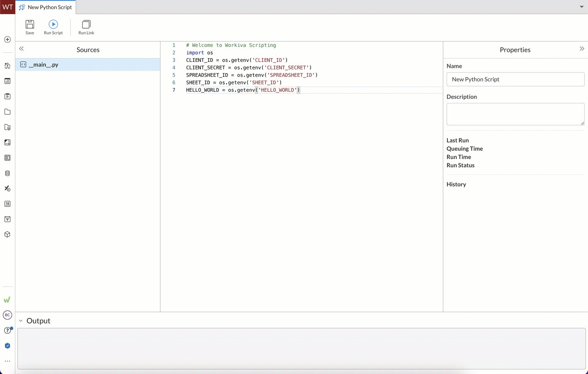Click the Run Time label
This screenshot has height=374, width=588.
click(x=459, y=157)
